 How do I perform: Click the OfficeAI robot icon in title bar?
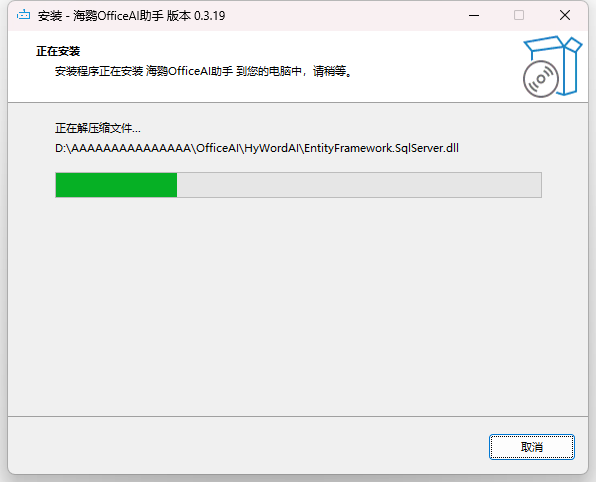[24, 15]
